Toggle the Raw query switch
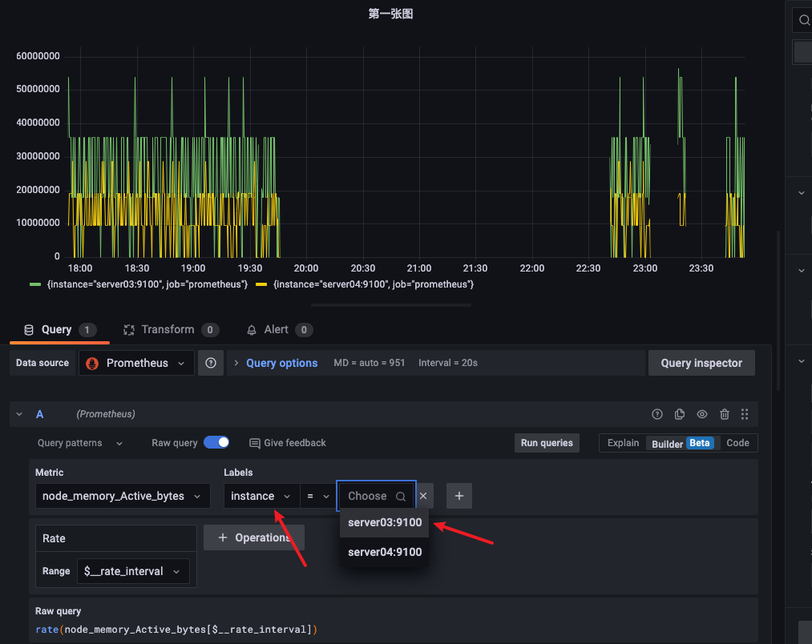This screenshot has width=812, height=644. pyautogui.click(x=216, y=443)
